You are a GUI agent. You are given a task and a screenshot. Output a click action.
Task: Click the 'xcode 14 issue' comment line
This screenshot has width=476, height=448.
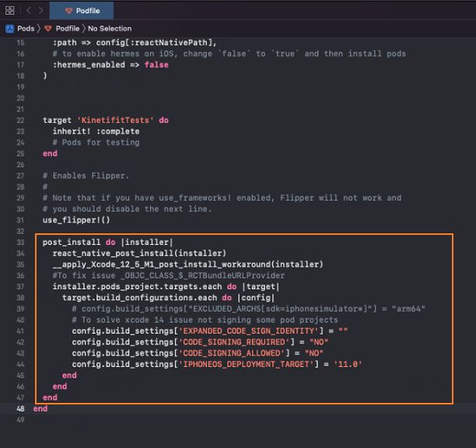[205, 320]
